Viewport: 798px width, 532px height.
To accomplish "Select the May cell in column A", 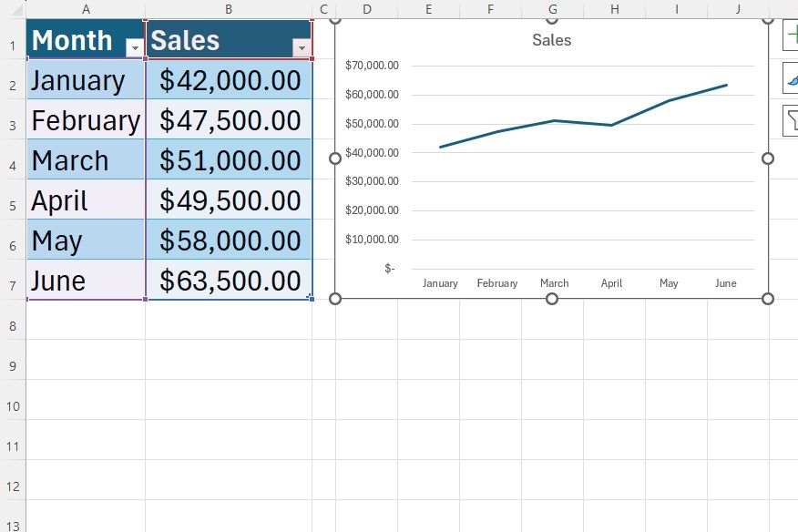I will [86, 240].
